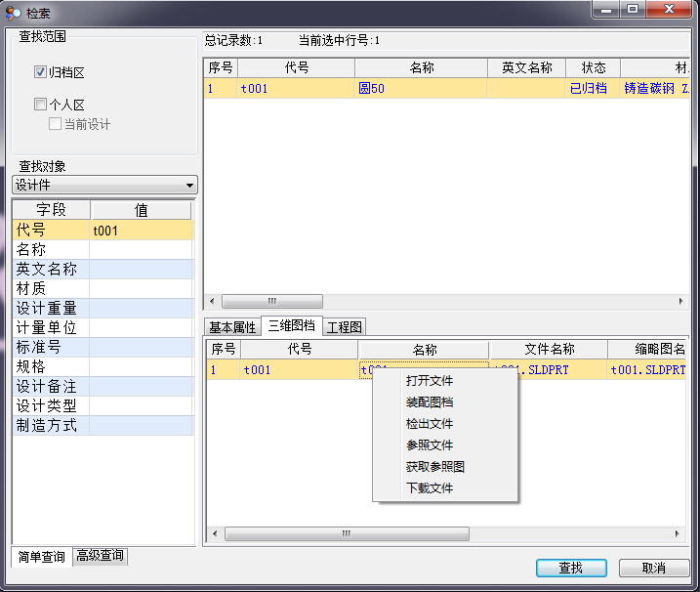Check the 当前设计 checkbox
Screen dimensions: 700x592
point(55,124)
